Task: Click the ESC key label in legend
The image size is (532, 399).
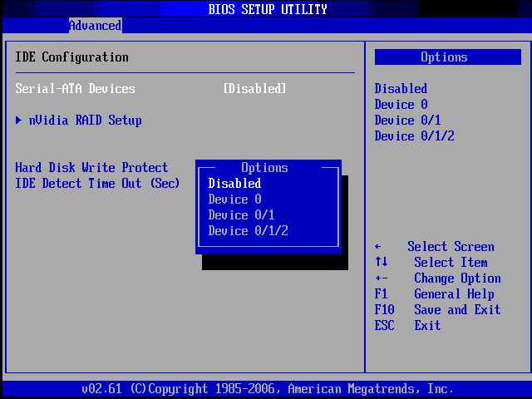Action: tap(385, 326)
